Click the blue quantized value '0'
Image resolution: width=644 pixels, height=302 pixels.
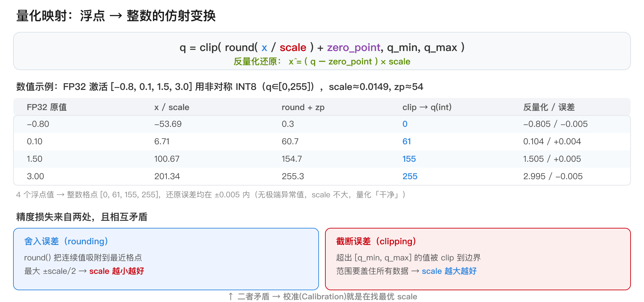[x=405, y=124]
